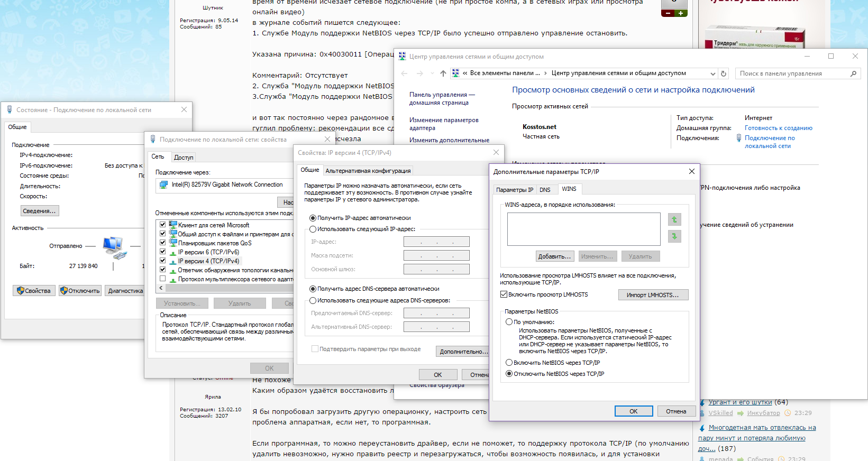Viewport: 868px width, 461px height.
Task: Go back in Network and Sharing Center
Action: tap(405, 73)
